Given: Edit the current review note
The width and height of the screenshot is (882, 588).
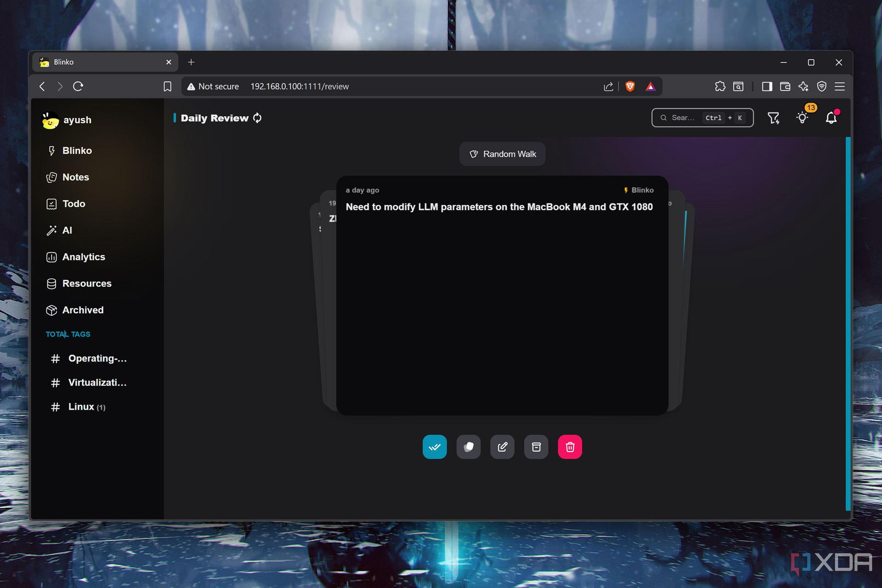Looking at the screenshot, I should tap(503, 447).
